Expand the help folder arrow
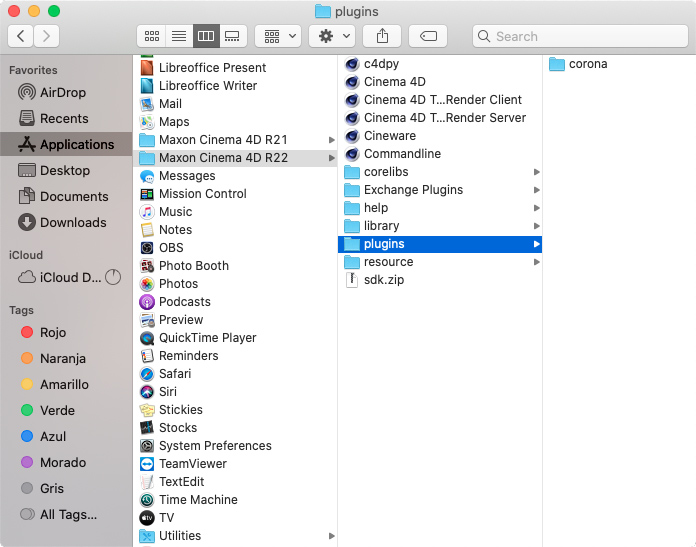Screen dimensions: 696x547 [x=536, y=208]
